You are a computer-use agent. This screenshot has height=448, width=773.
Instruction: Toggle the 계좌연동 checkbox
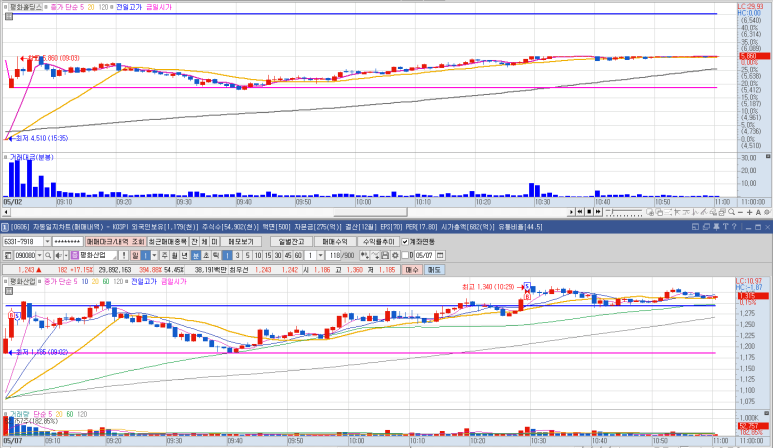click(405, 241)
